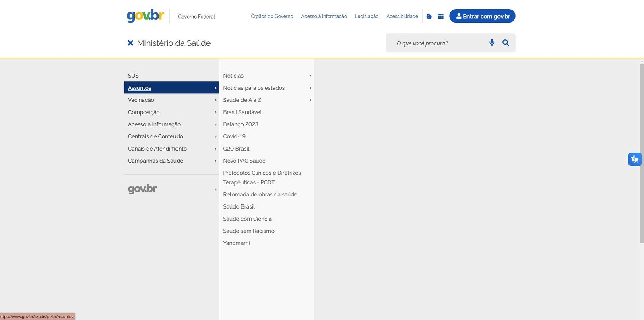
Task: Expand Campanhas da Saúde chevron
Action: (x=215, y=161)
